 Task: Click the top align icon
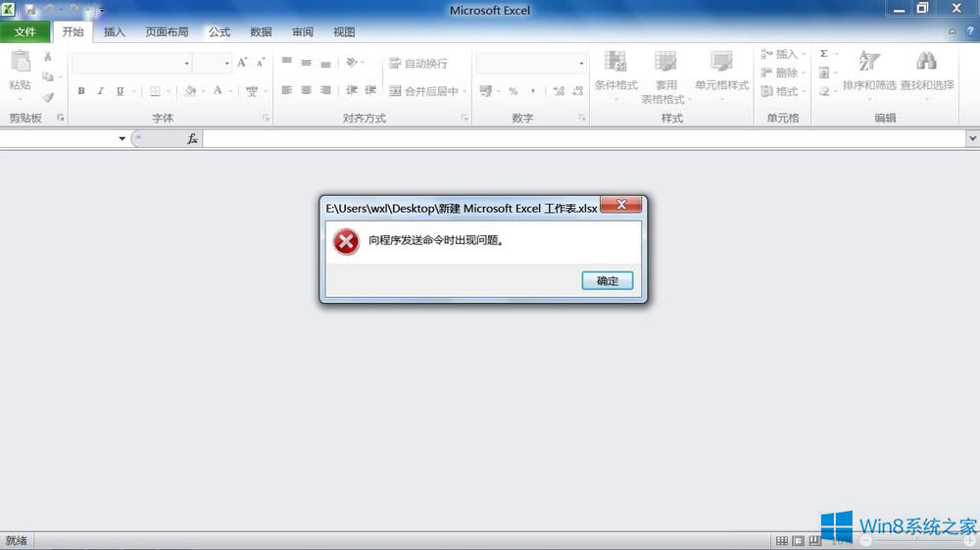287,62
